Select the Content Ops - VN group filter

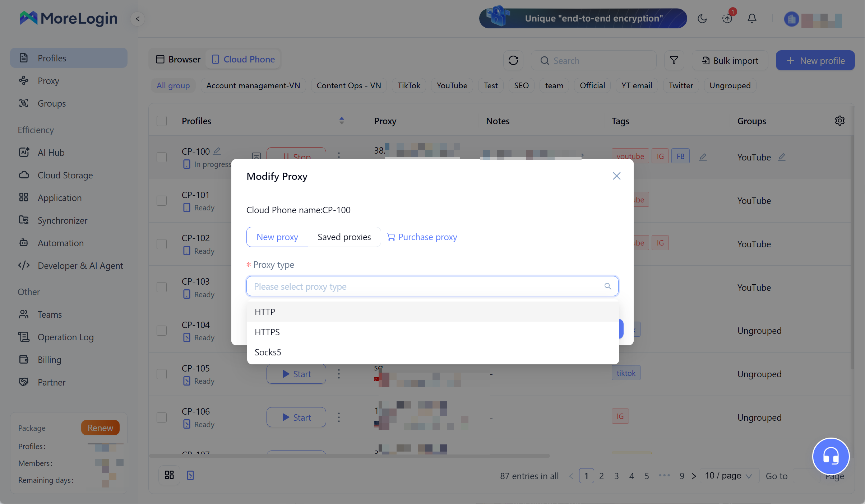[x=348, y=85]
